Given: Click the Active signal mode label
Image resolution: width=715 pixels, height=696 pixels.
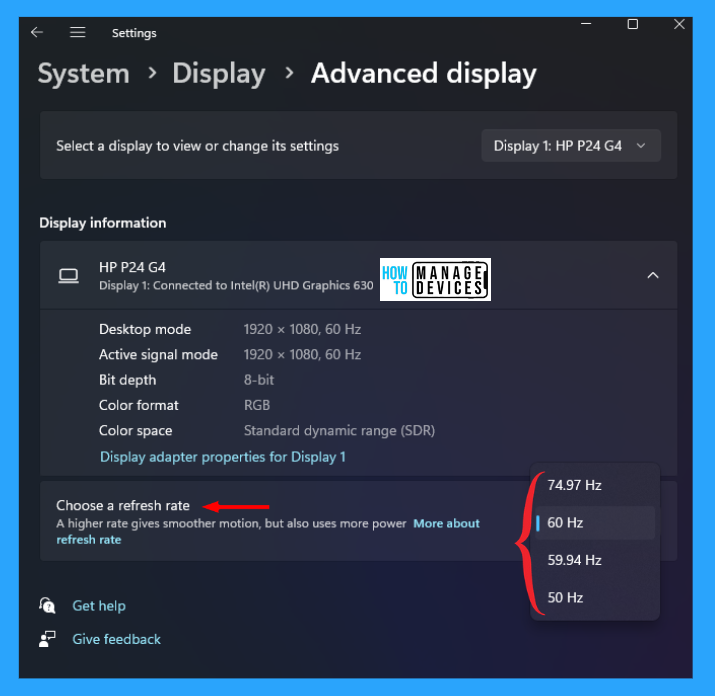Looking at the screenshot, I should [158, 354].
